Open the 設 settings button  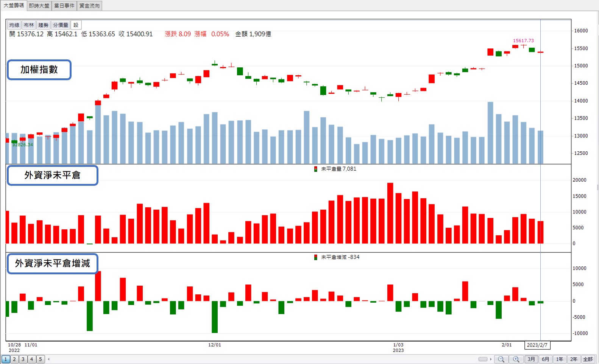[x=76, y=25]
